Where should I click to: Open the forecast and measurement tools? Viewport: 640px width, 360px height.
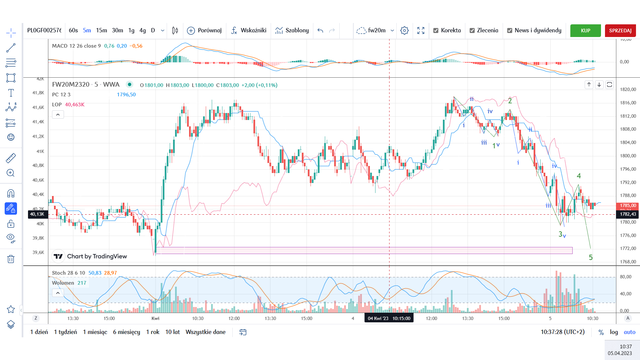pyautogui.click(x=11, y=122)
